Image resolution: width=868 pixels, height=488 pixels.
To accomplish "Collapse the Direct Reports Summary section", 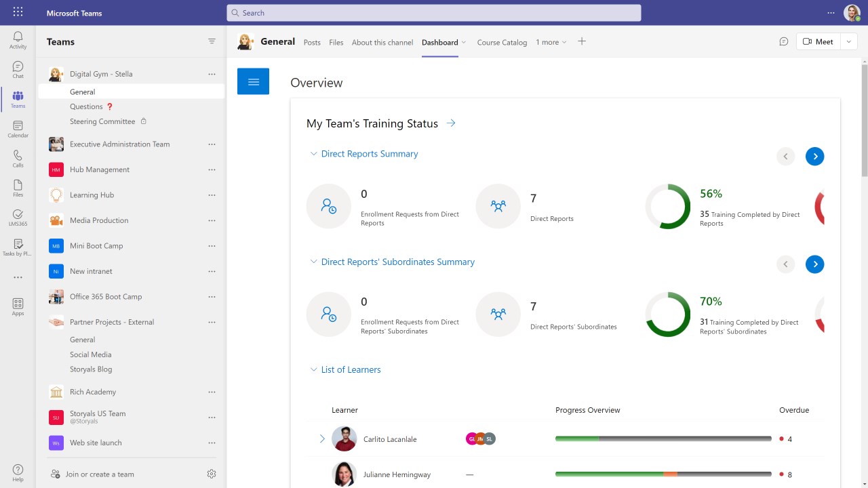I will (x=313, y=154).
